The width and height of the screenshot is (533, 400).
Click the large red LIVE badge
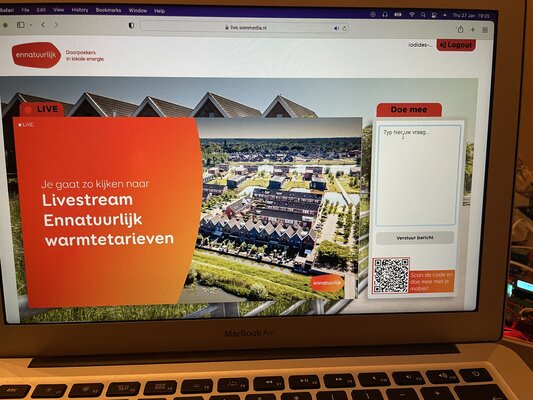tap(41, 109)
